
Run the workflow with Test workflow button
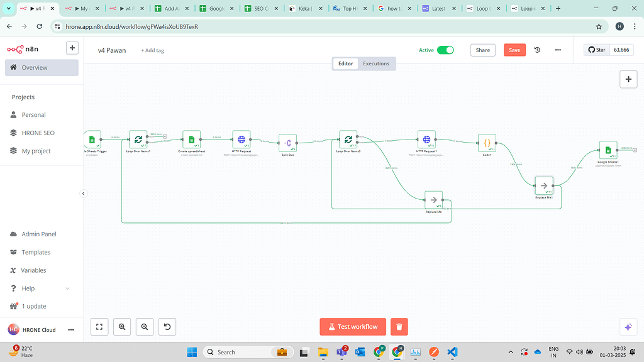(x=353, y=326)
